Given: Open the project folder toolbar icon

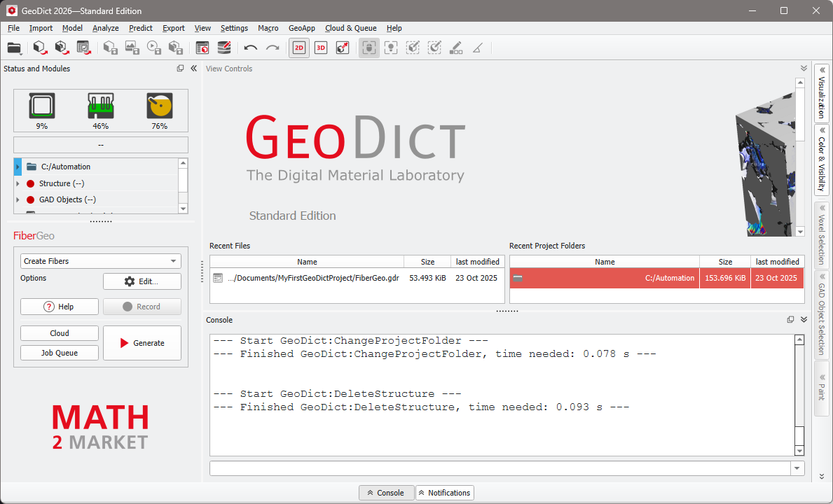Looking at the screenshot, I should pos(14,48).
